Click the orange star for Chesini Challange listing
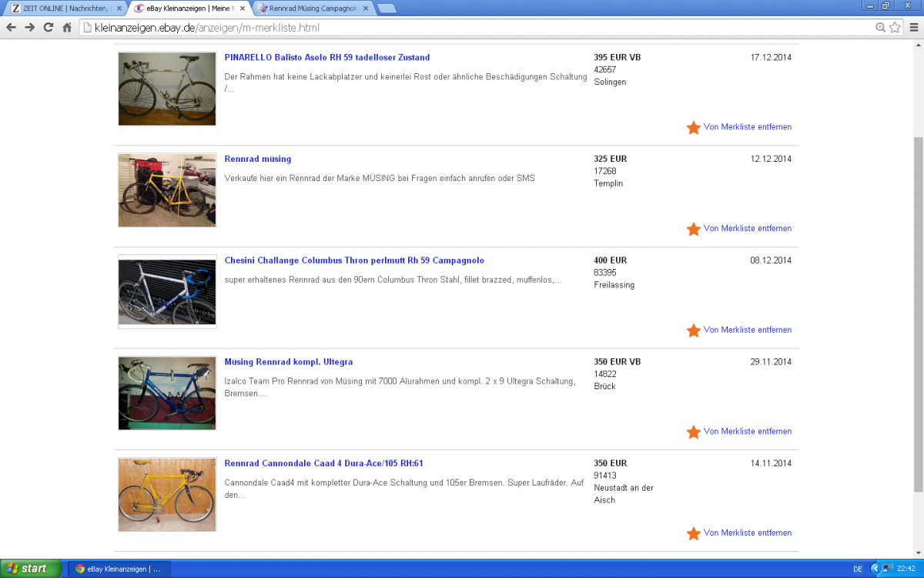Image resolution: width=924 pixels, height=578 pixels. 693,331
